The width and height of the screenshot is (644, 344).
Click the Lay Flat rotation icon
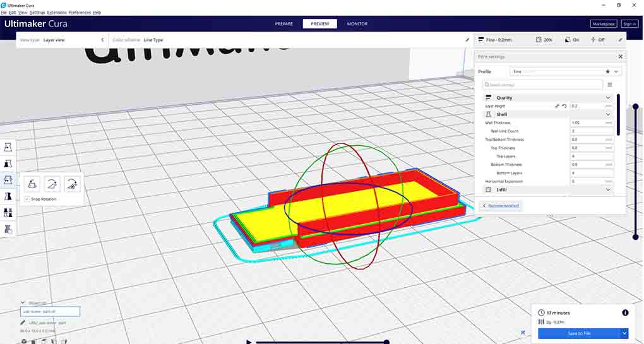point(52,184)
